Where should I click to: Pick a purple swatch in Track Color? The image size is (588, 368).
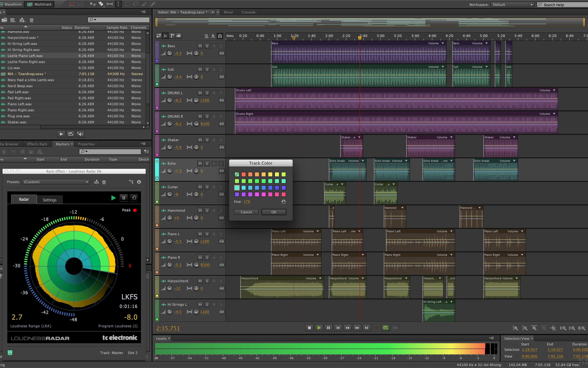(x=237, y=194)
